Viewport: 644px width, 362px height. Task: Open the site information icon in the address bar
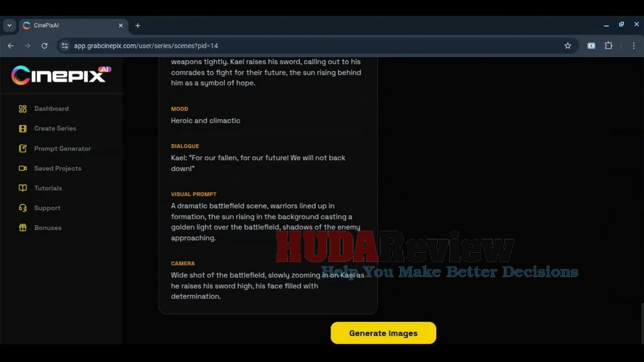point(65,45)
